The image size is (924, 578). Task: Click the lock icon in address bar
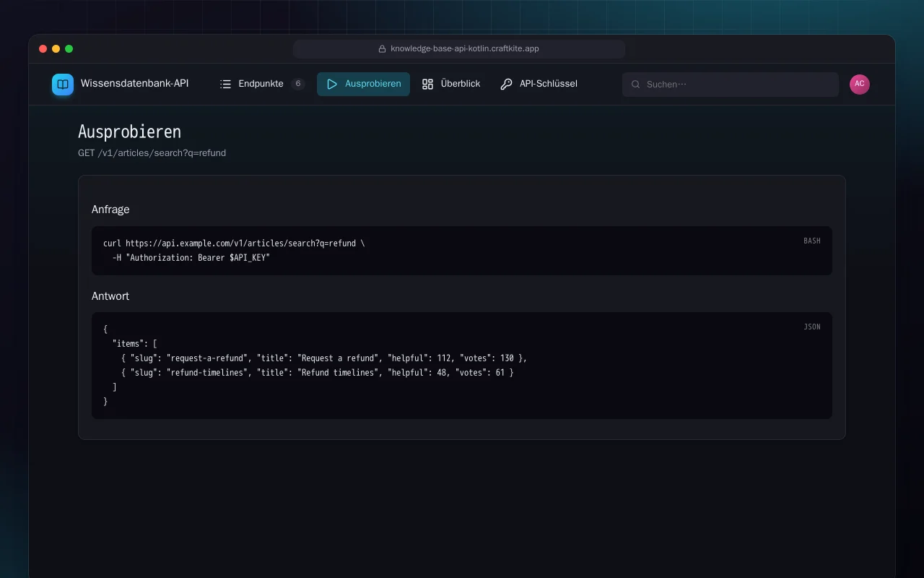pyautogui.click(x=383, y=49)
